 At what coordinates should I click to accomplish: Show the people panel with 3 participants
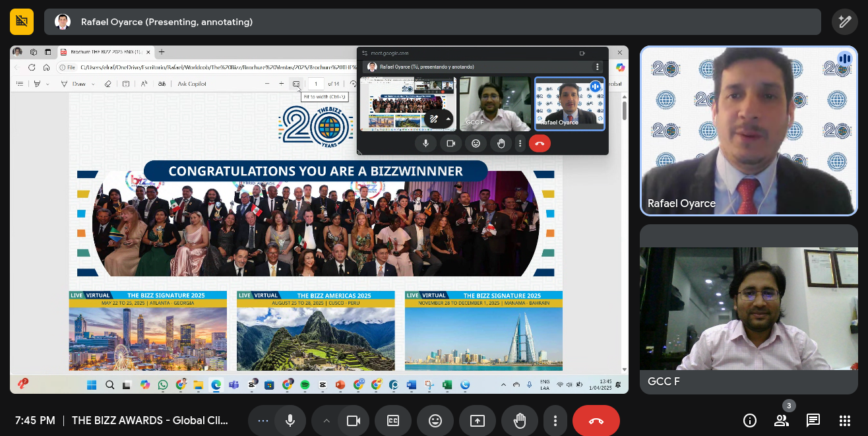click(x=782, y=420)
